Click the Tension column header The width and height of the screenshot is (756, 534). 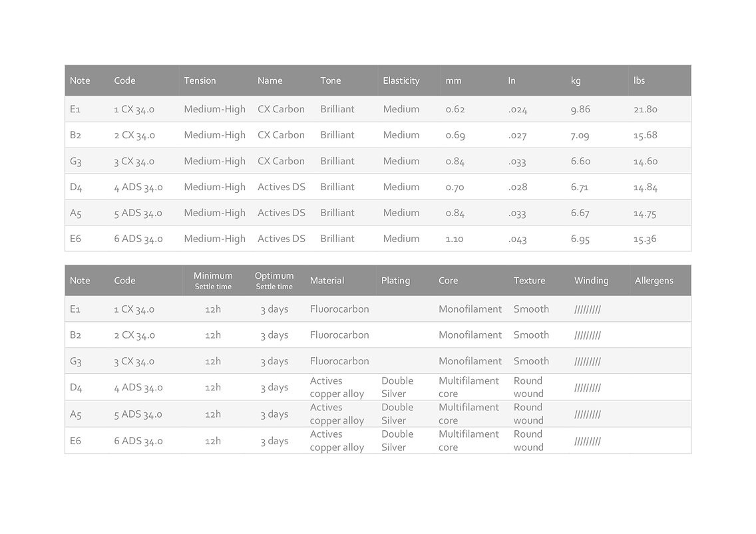click(200, 80)
